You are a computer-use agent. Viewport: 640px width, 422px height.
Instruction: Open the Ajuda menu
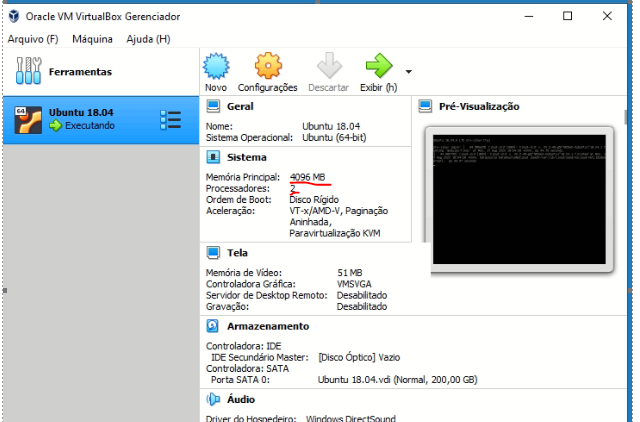[x=148, y=39]
